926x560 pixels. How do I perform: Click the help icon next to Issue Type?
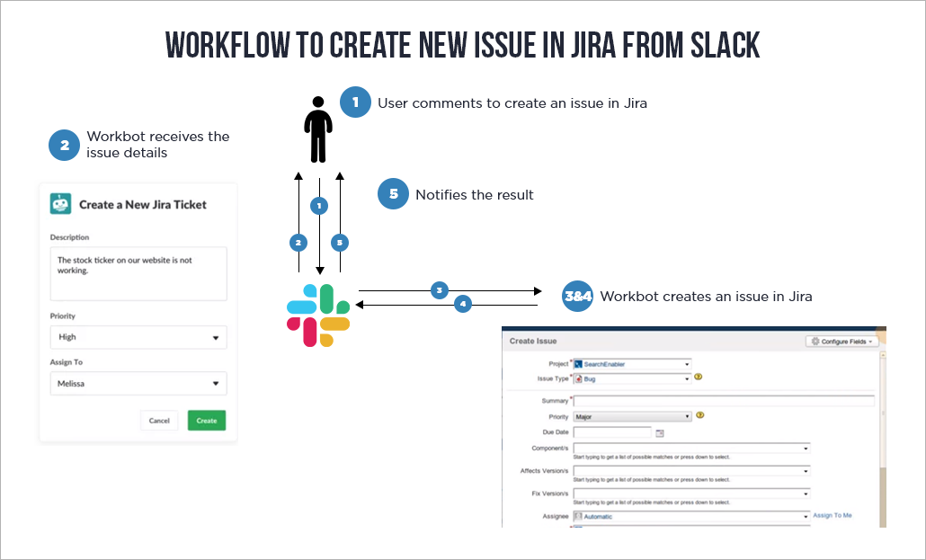tap(698, 377)
